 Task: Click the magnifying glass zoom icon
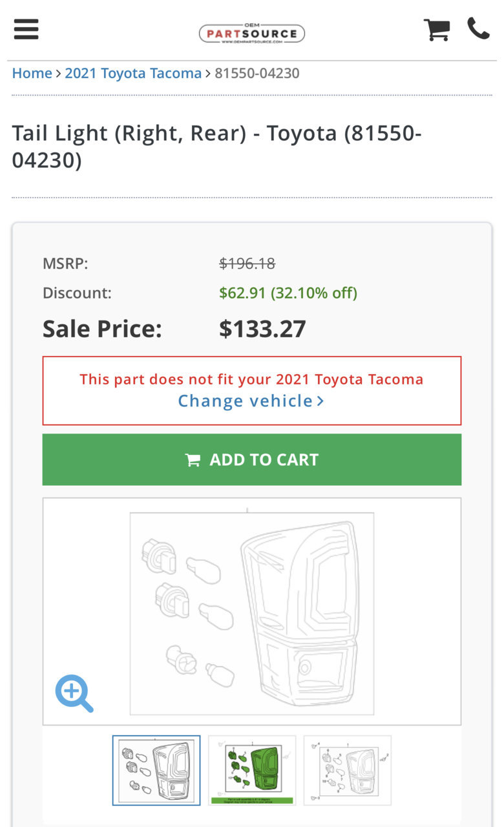pos(74,693)
